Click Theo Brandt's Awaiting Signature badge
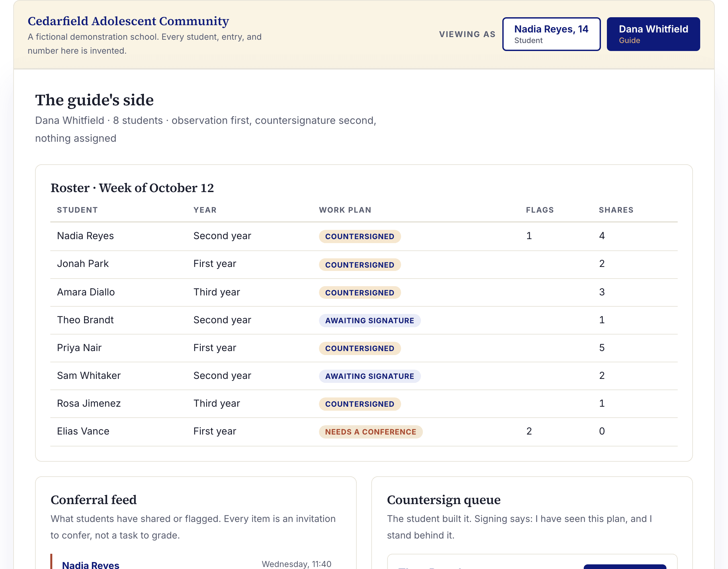This screenshot has width=728, height=569. [370, 321]
